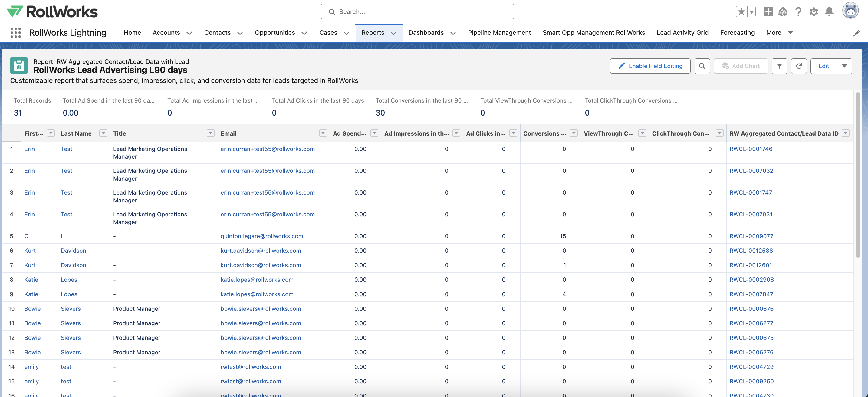The width and height of the screenshot is (868, 397).
Task: Click the pencil to edit the nav bar
Action: click(856, 33)
